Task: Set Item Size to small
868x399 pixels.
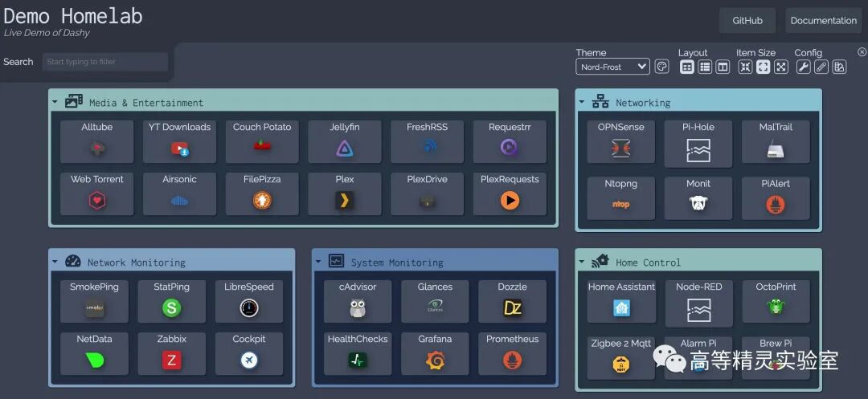Action: point(746,67)
